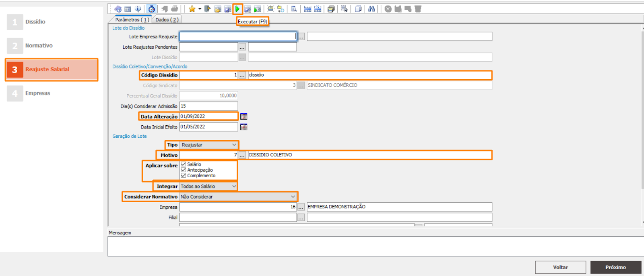Click the blue ruler icon with top marks

pos(318,9)
